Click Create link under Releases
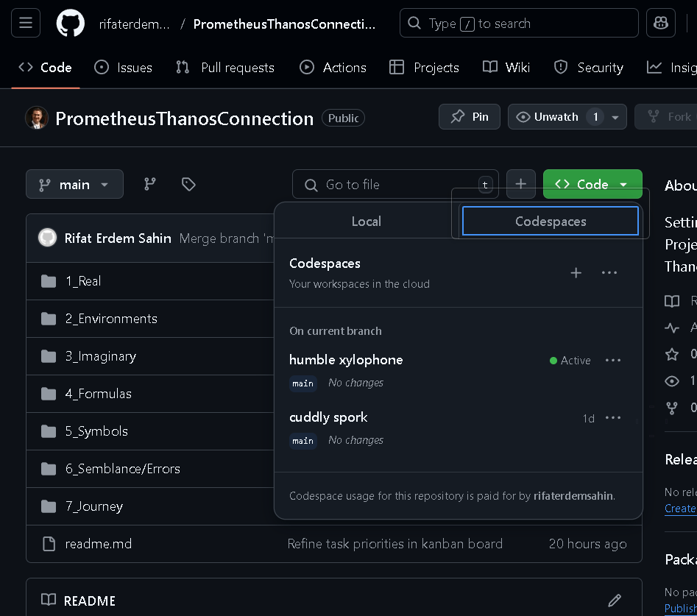The width and height of the screenshot is (697, 616). (681, 508)
